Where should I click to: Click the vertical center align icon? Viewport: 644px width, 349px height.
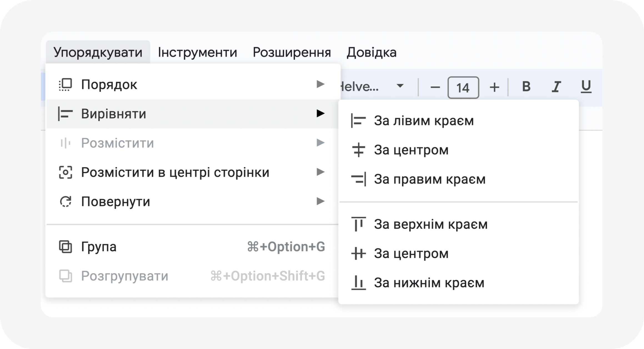[359, 253]
